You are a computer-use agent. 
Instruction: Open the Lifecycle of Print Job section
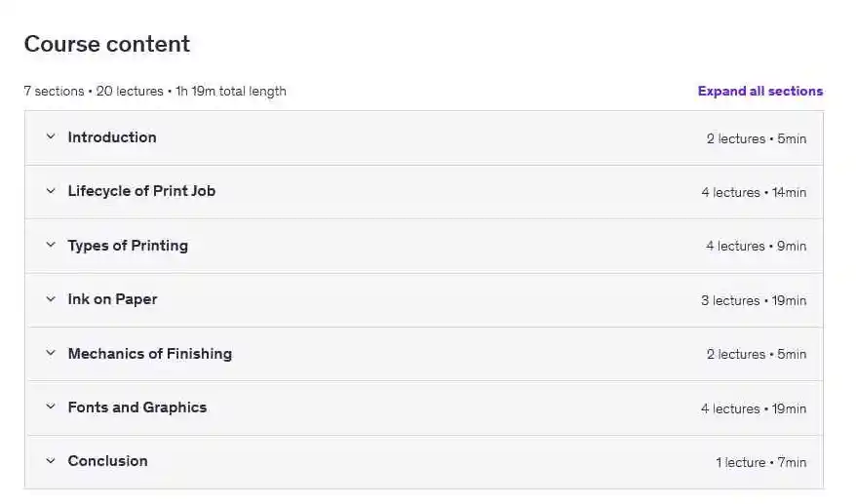(141, 191)
